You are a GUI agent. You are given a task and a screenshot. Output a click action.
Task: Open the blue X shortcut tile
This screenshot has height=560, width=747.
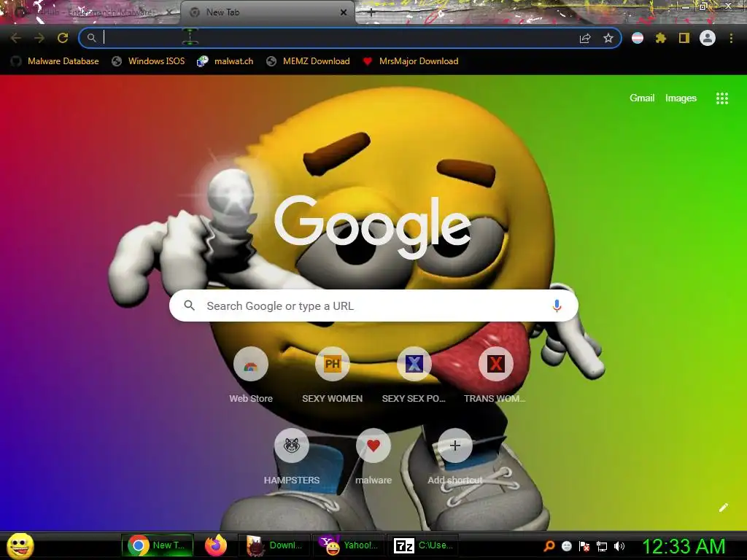pyautogui.click(x=414, y=376)
